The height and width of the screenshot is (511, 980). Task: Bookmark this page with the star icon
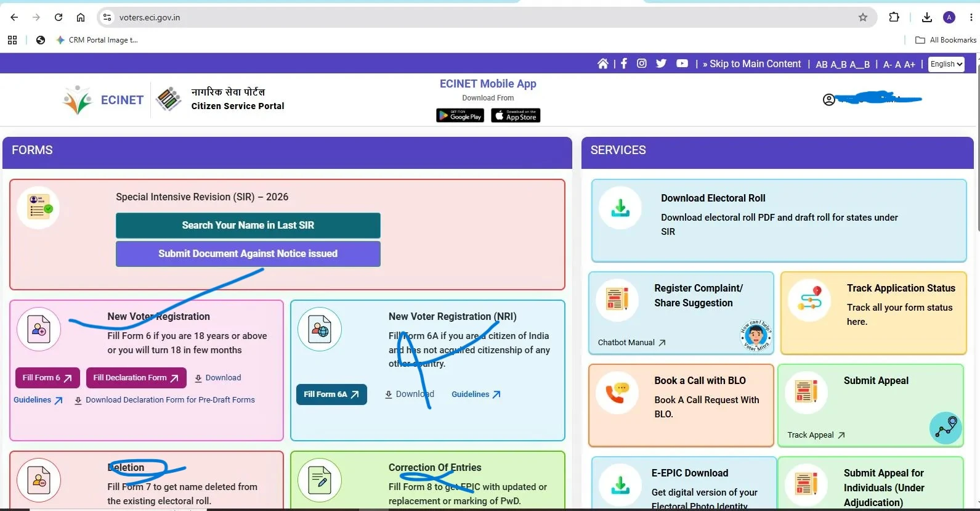(x=863, y=17)
